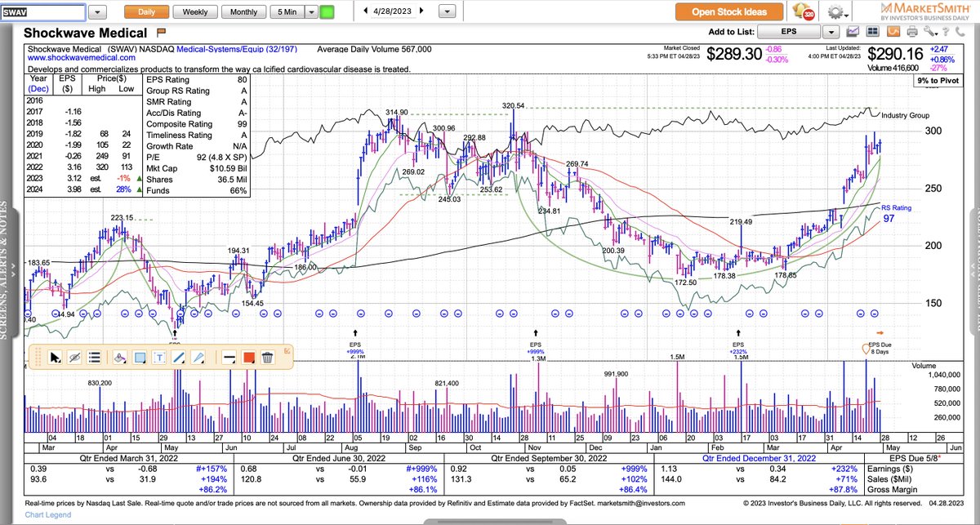
Task: Click the Average Daily Volume 567,000 text
Action: point(374,50)
